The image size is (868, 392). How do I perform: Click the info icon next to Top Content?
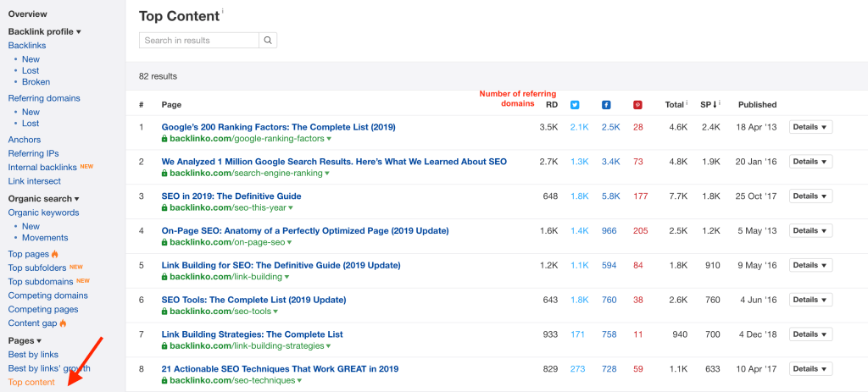pos(223,12)
